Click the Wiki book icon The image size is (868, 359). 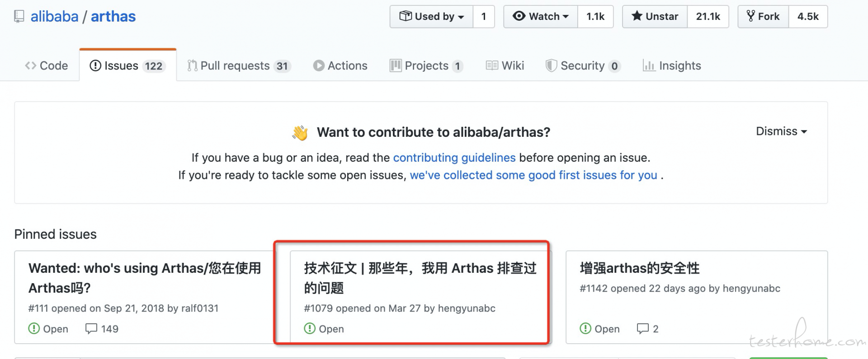(x=492, y=66)
